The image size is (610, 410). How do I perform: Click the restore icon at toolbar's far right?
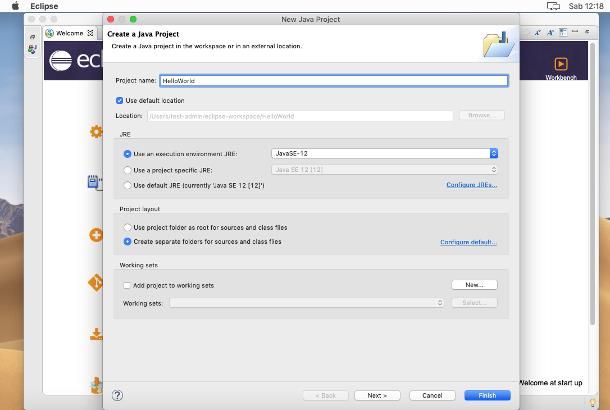(587, 32)
